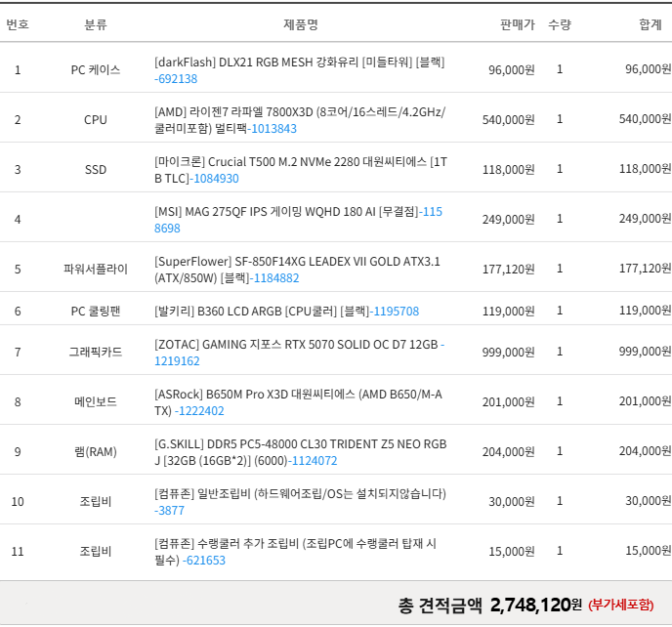The width and height of the screenshot is (672, 627).
Task: Select the 조립비 category cell in row 10
Action: point(96,501)
